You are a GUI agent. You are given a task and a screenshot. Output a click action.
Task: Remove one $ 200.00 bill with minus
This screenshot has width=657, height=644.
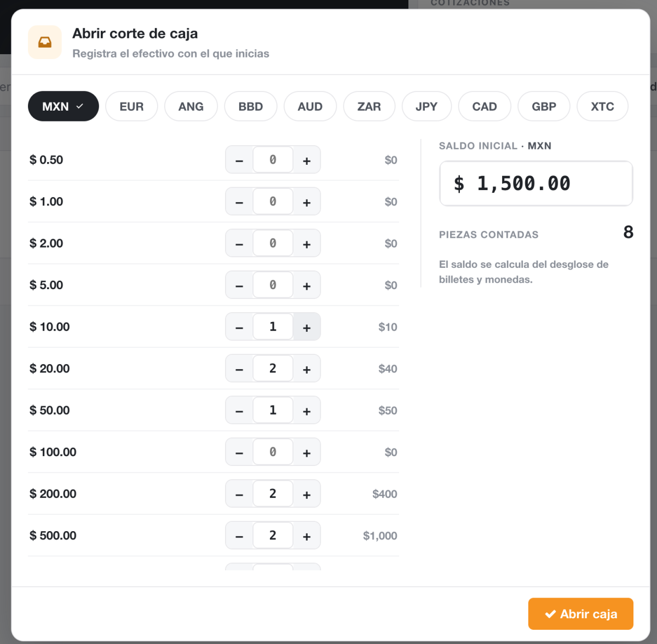tap(239, 495)
